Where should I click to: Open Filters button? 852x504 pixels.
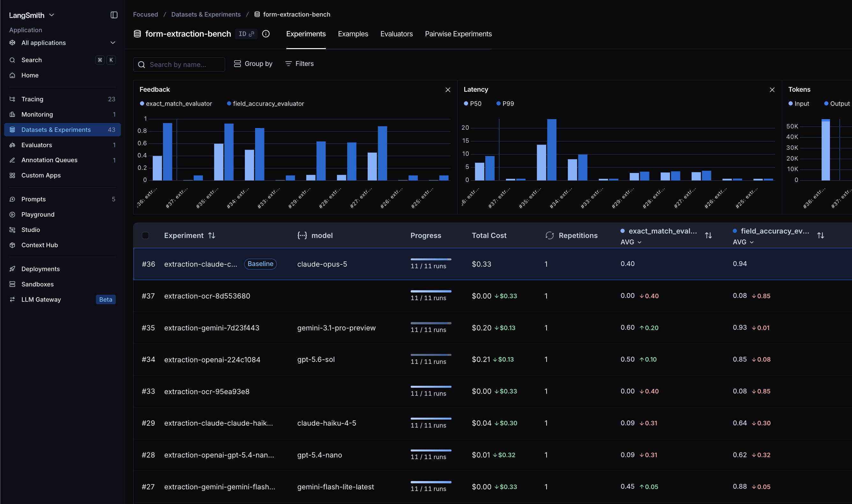point(299,64)
